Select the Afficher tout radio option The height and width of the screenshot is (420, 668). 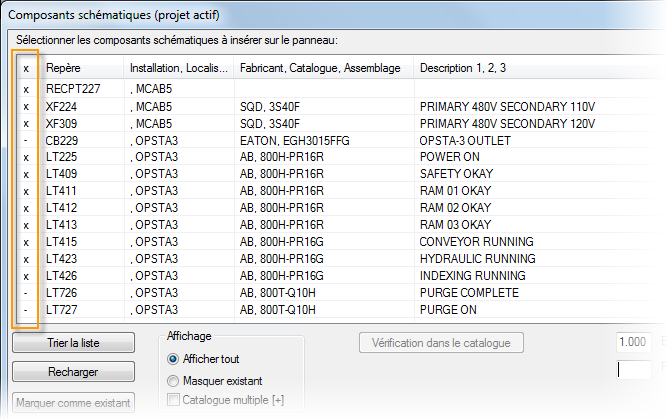click(174, 359)
